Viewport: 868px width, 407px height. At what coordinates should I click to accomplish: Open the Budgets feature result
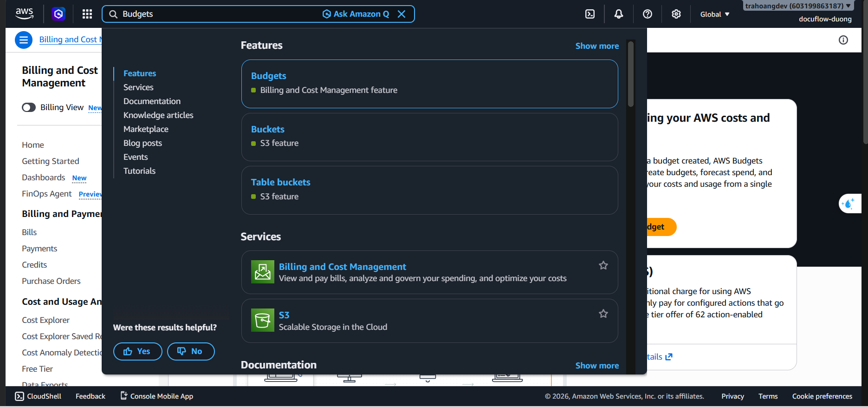pos(429,84)
